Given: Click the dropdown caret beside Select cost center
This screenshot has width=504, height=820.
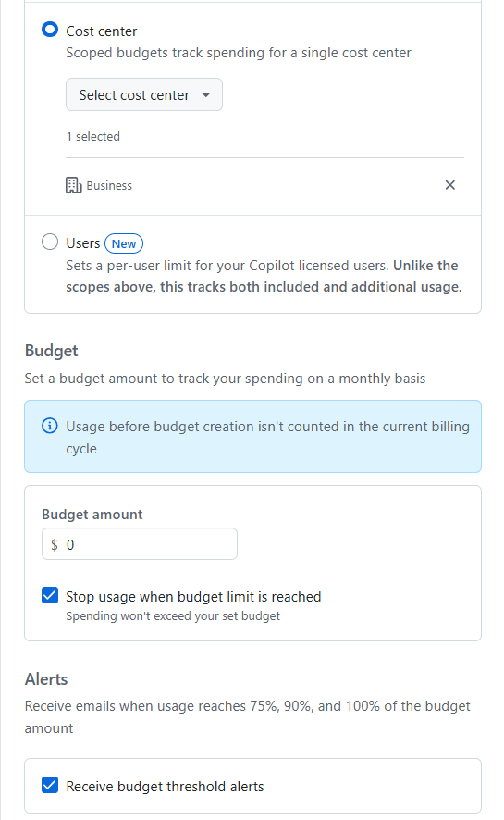Looking at the screenshot, I should pos(206,95).
